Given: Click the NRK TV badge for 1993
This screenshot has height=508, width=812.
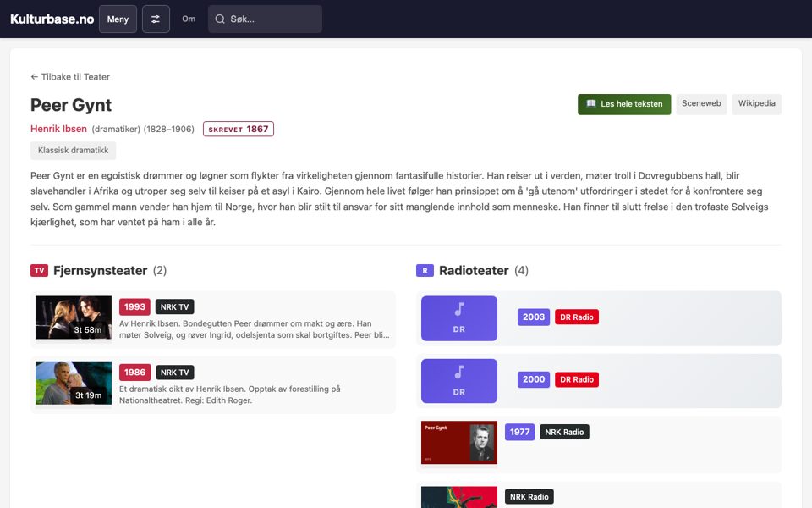Looking at the screenshot, I should pyautogui.click(x=174, y=306).
